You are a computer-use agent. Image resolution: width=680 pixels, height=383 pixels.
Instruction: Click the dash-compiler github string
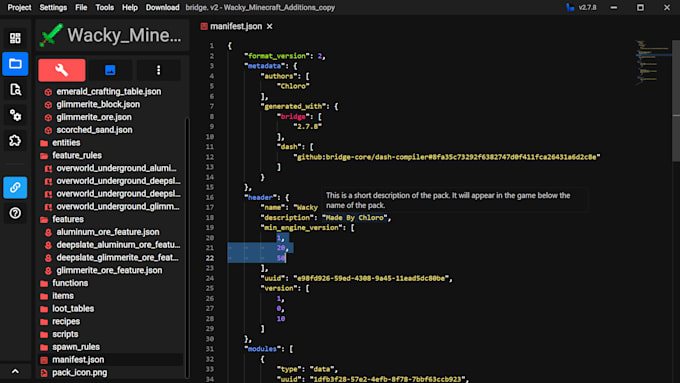point(447,157)
